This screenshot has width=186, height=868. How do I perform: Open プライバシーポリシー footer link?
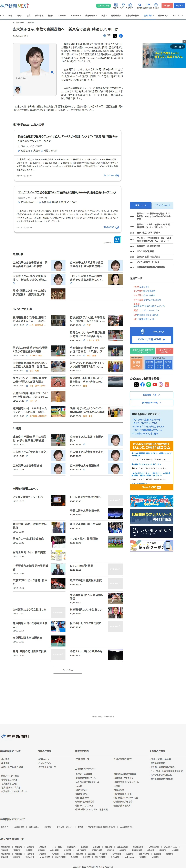(x=64, y=827)
